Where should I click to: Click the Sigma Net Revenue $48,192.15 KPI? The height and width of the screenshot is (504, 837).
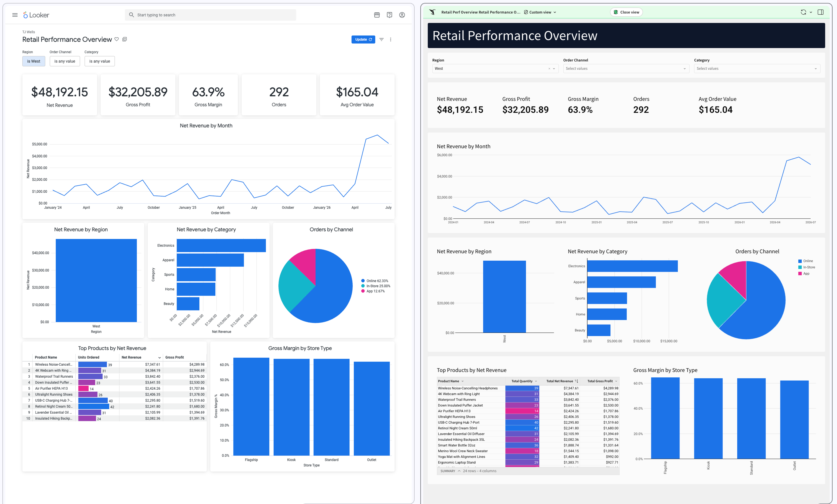click(460, 105)
